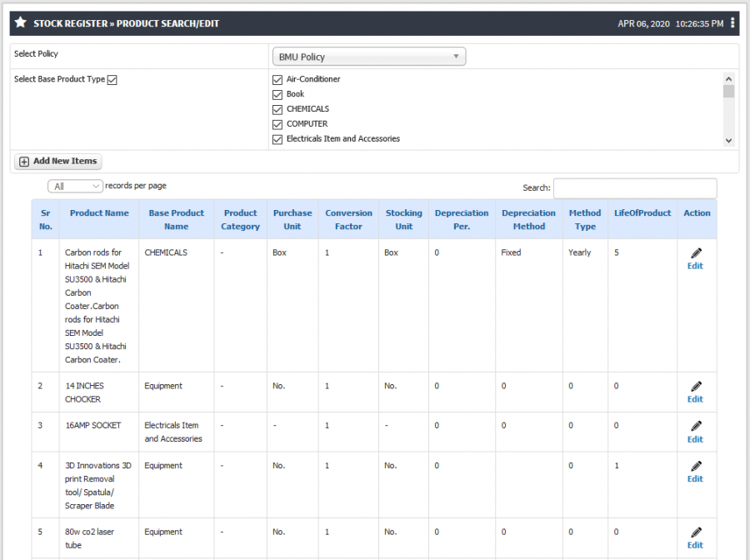
Task: Click Edit link for 3D Innovations row
Action: click(695, 479)
